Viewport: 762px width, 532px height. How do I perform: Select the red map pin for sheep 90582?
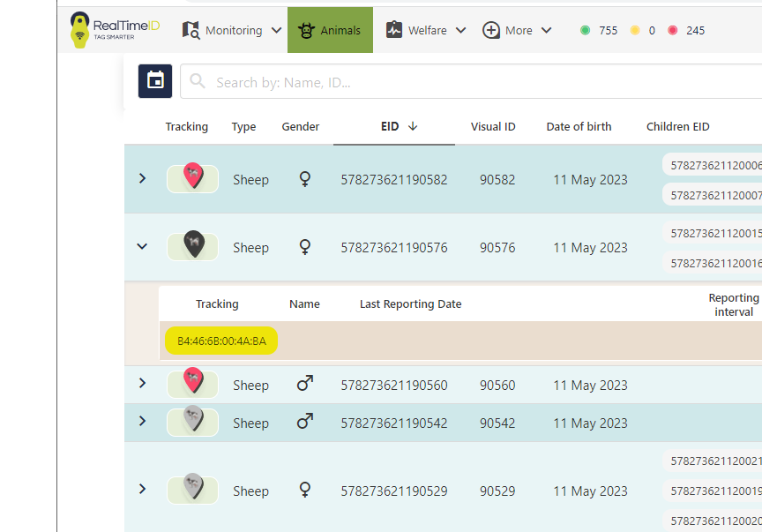click(x=192, y=177)
